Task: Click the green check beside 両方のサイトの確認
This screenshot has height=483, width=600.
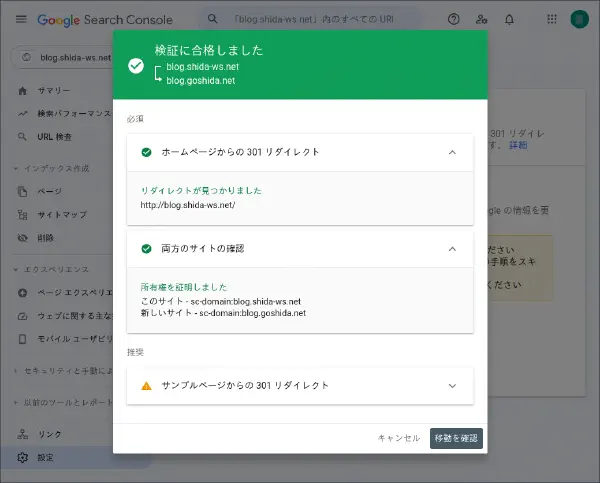Action: (146, 249)
